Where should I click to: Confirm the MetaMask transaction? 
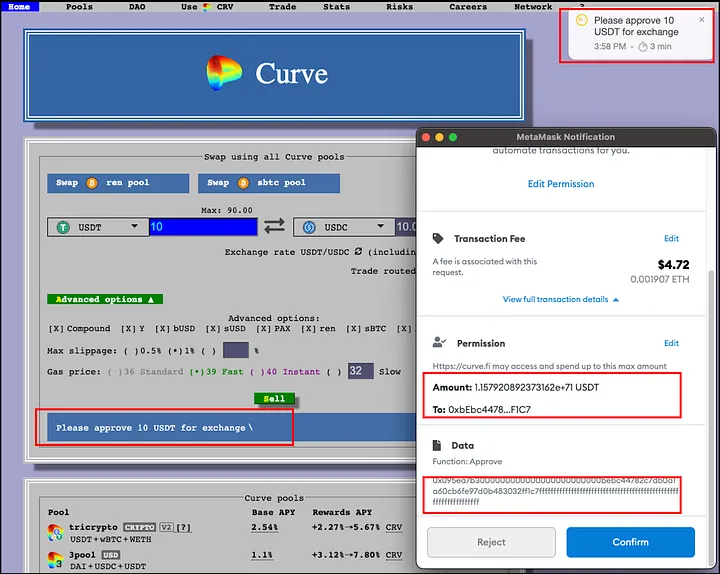pos(630,542)
